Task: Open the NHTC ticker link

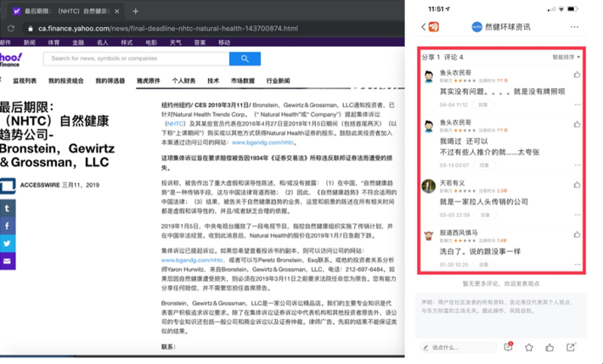Action: pyautogui.click(x=175, y=124)
